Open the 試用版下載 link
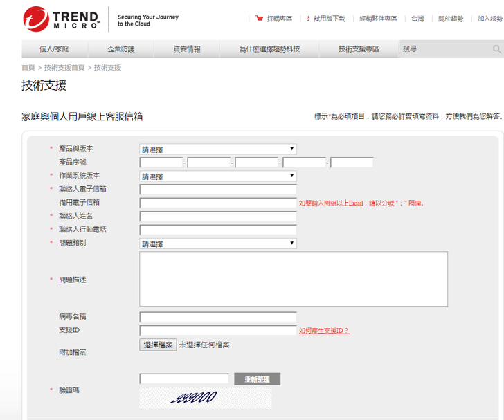The image size is (504, 420). (329, 19)
